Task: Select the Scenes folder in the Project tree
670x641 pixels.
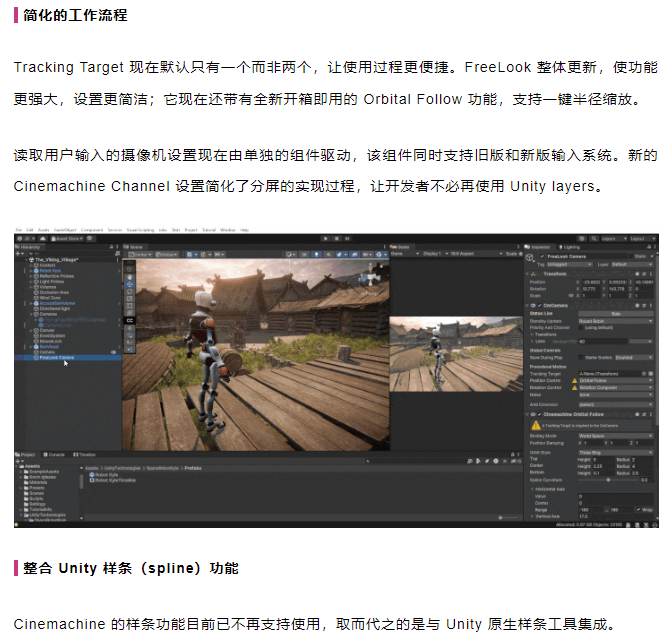Action: pyautogui.click(x=36, y=493)
